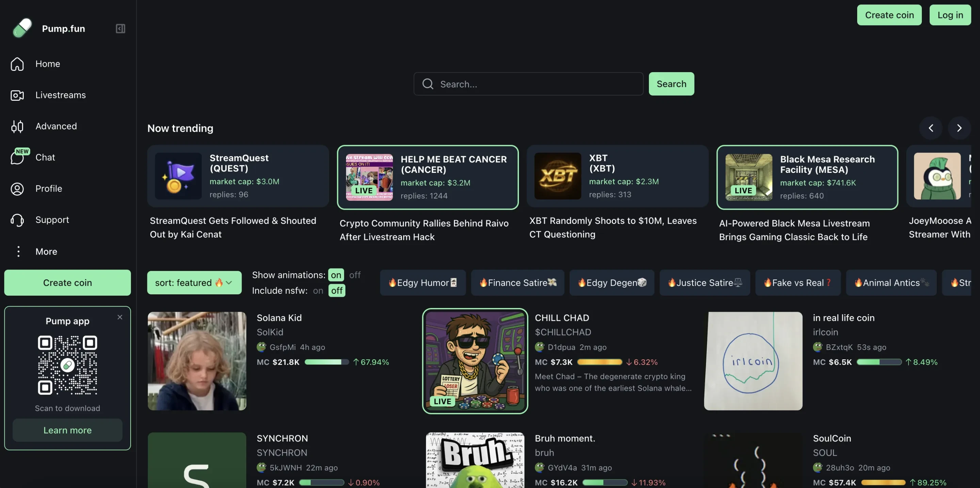Open Profile user icon

tap(17, 189)
